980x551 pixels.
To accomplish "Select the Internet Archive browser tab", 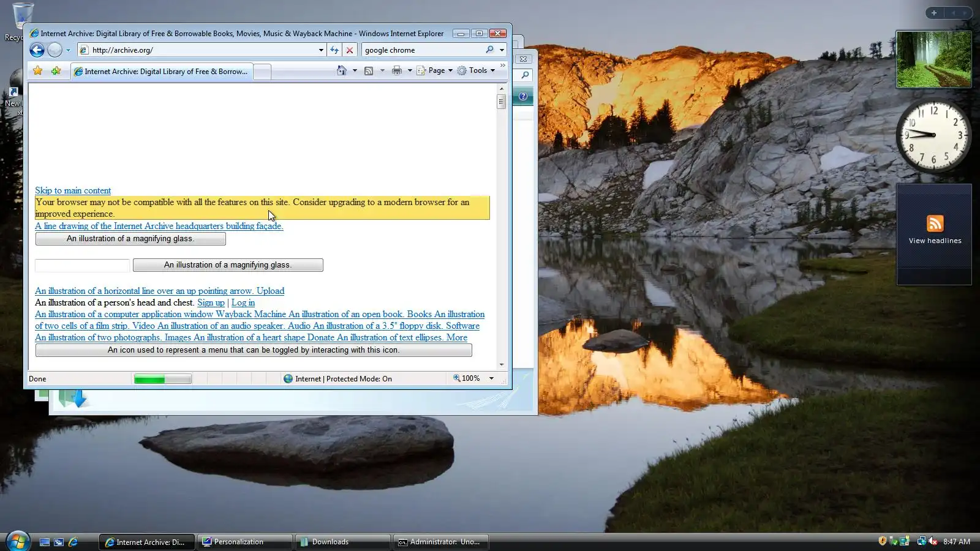I will pyautogui.click(x=161, y=72).
